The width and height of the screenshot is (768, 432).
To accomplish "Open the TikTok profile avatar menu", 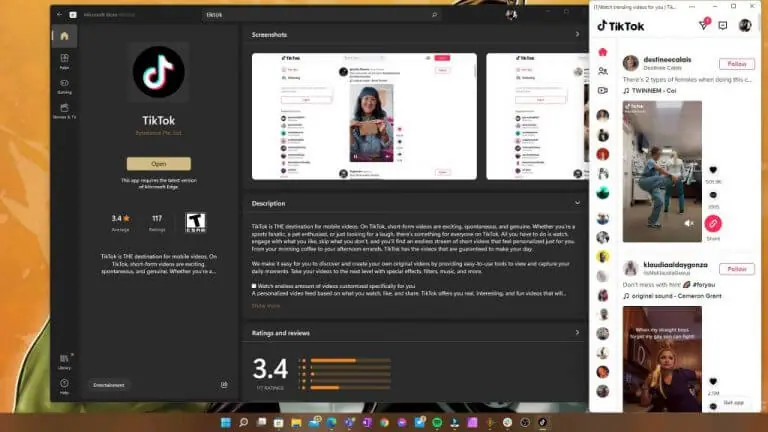I will [x=745, y=25].
